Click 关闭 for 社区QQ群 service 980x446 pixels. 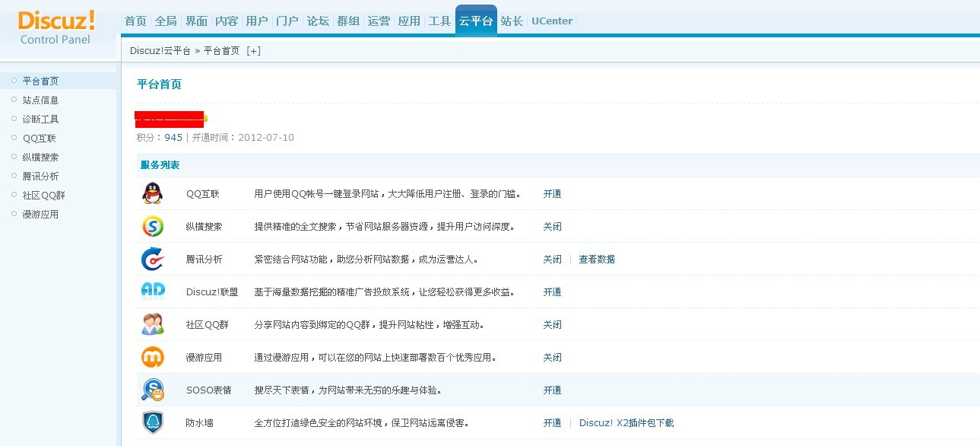point(552,324)
